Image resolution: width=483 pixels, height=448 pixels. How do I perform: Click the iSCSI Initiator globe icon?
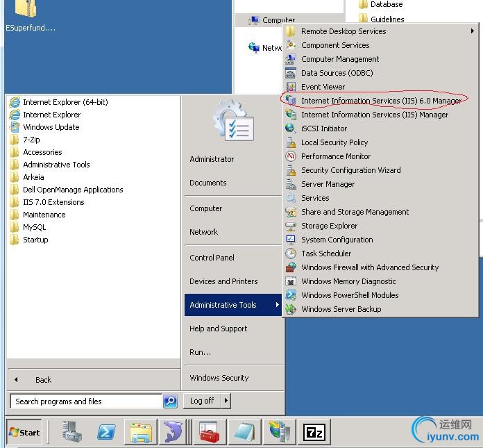[x=291, y=128]
